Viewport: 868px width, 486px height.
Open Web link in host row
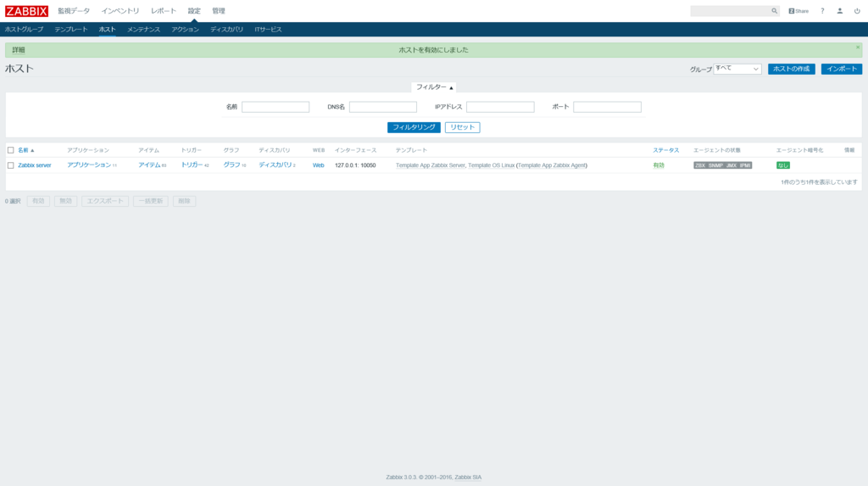(319, 165)
